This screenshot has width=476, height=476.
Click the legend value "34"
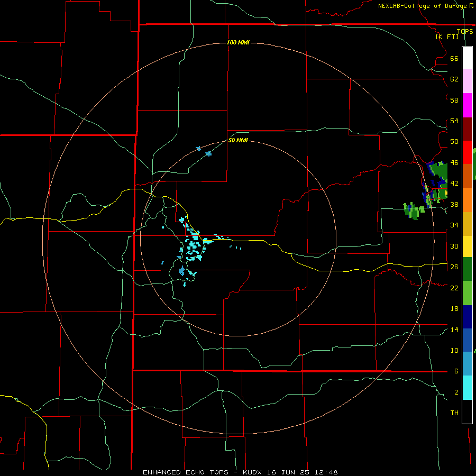click(x=454, y=225)
